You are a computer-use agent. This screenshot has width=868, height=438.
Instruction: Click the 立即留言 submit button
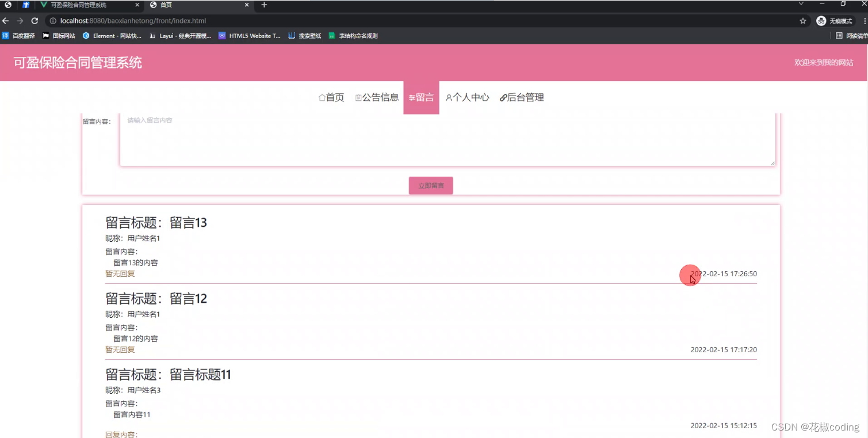430,185
